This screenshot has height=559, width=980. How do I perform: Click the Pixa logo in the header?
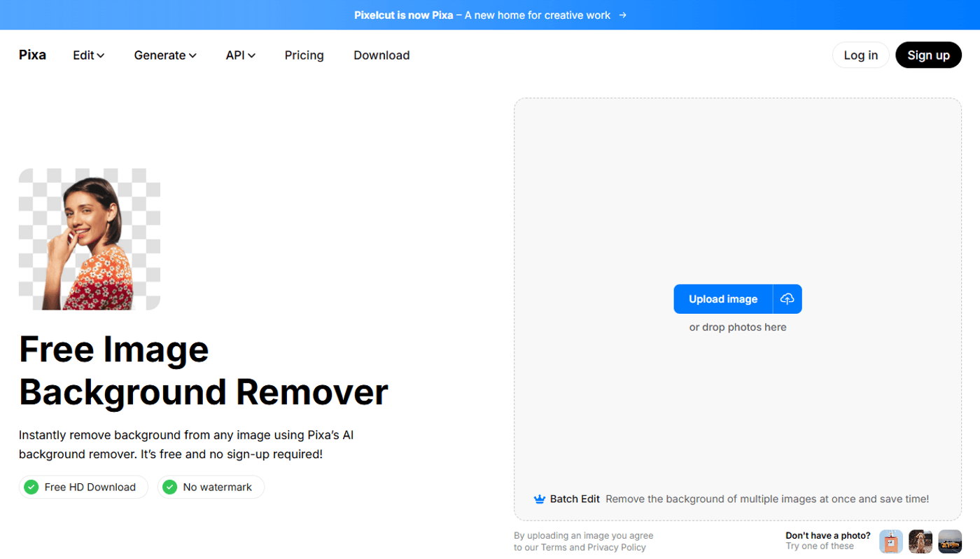pos(32,55)
